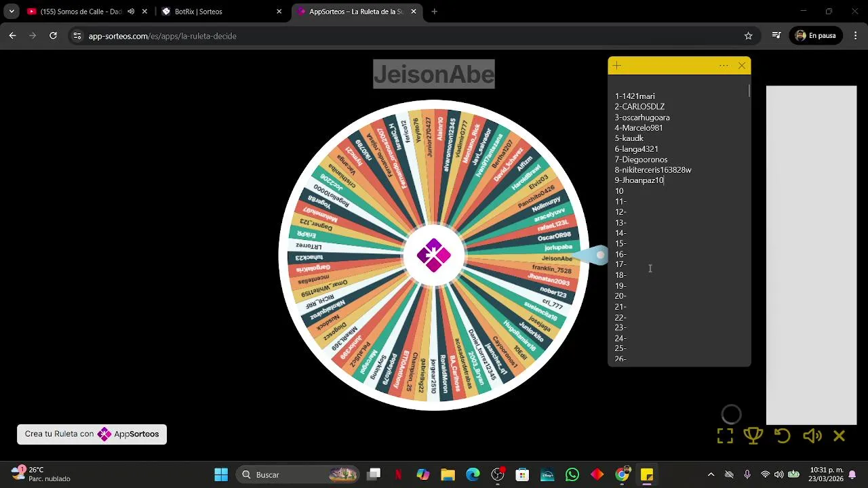
Task: Open the notifications bell icon
Action: point(852,474)
